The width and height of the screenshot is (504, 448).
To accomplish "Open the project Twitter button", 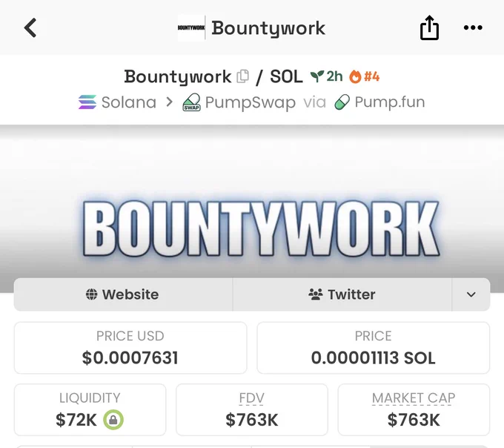I will (x=342, y=294).
